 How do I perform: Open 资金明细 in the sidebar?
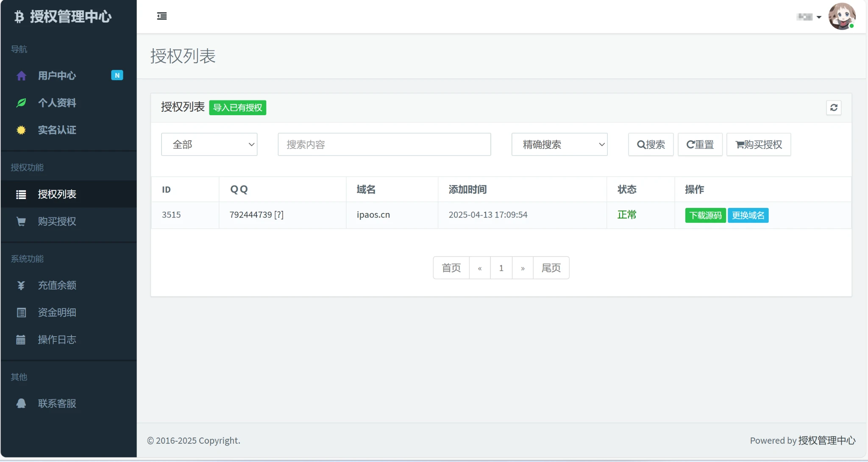point(57,313)
